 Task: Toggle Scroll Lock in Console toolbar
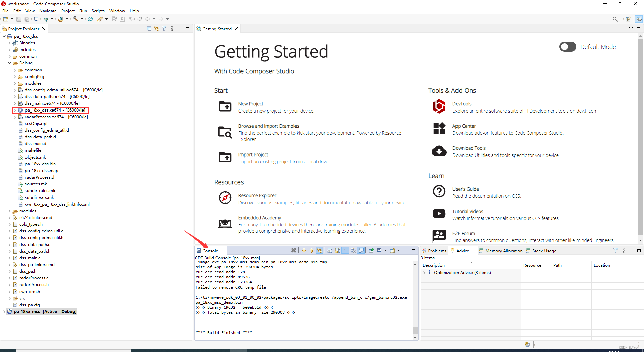pos(338,250)
